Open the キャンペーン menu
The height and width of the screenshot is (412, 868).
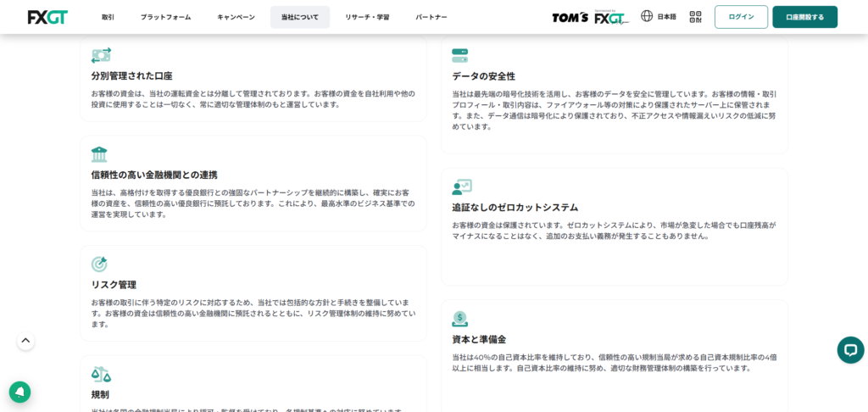(x=236, y=17)
